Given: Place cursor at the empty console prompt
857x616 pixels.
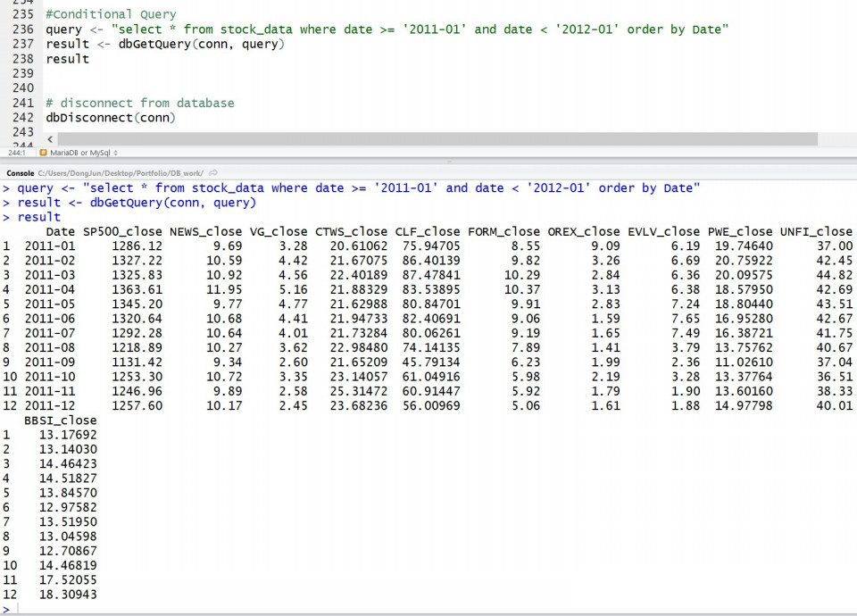Looking at the screenshot, I should pyautogui.click(x=19, y=608).
